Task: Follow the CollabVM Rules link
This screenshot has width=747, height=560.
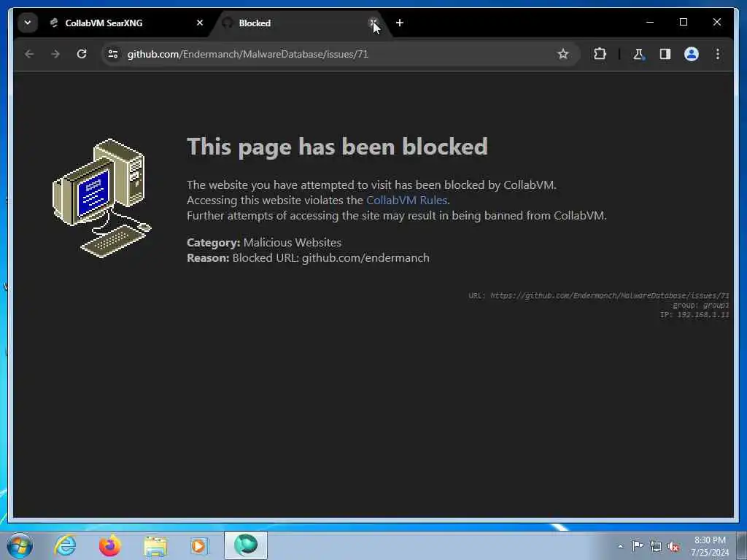Action: [x=406, y=200]
